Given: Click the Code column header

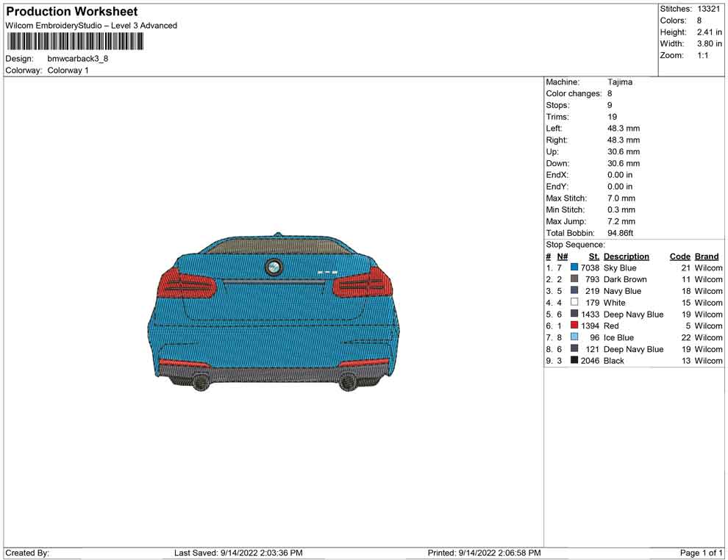Looking at the screenshot, I should [680, 256].
